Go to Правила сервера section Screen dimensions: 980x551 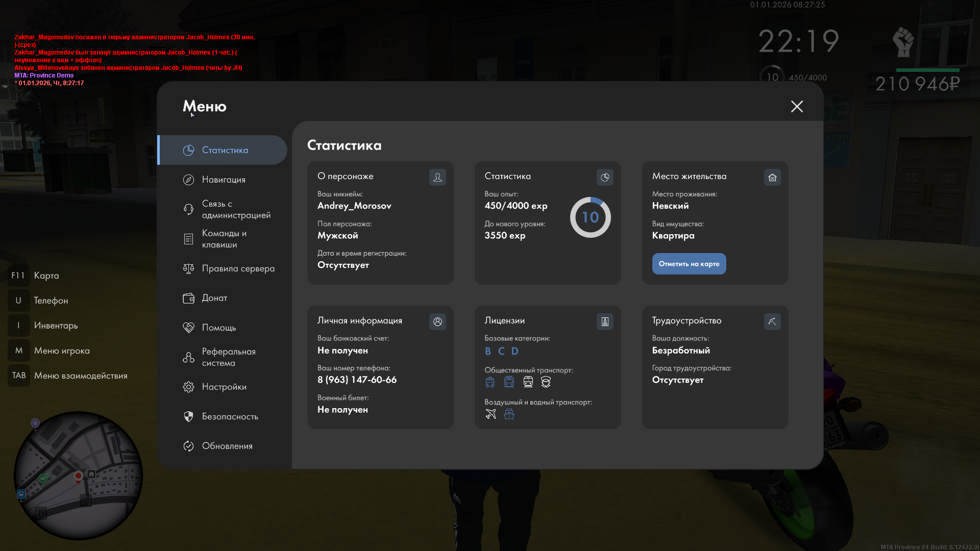[238, 268]
